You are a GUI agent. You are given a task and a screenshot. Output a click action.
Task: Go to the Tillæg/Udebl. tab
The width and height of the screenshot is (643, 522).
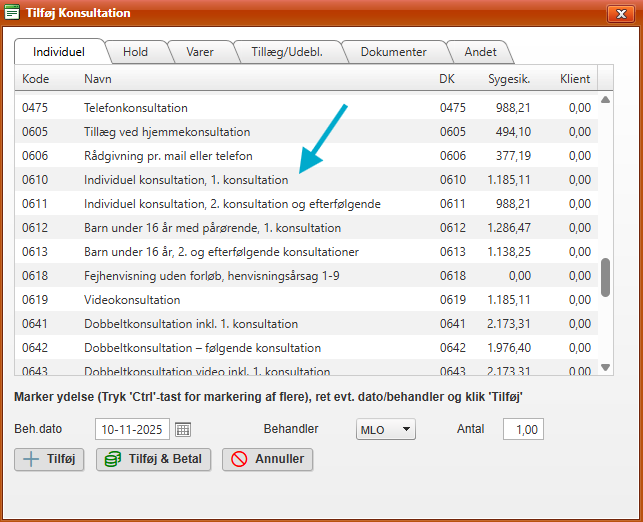pyautogui.click(x=286, y=52)
